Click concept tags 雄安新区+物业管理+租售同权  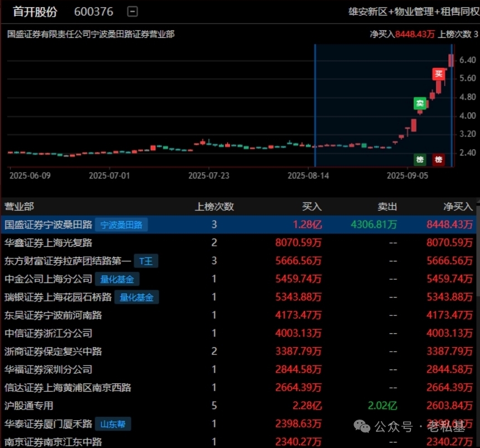pos(414,12)
